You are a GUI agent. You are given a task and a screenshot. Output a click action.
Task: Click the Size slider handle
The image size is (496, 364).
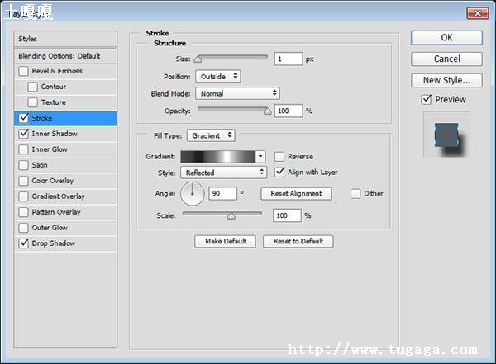click(198, 59)
